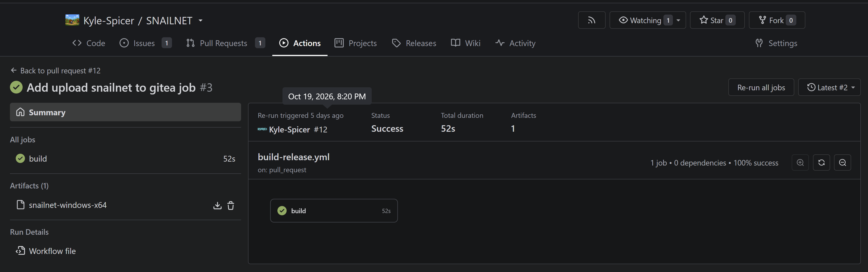Fork the SNAILNET repository
Screen dimensions: 868x272
point(771,20)
